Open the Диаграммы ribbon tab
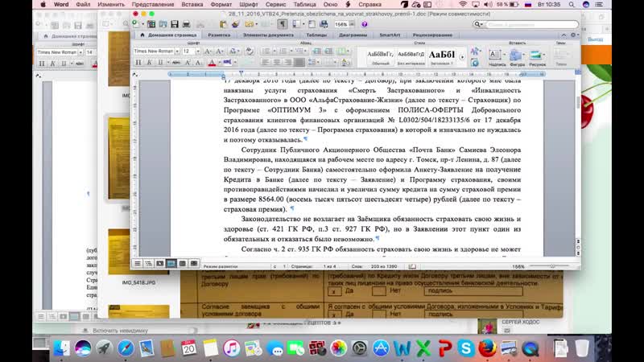Viewport: 644px width, 362px height. 353,35
